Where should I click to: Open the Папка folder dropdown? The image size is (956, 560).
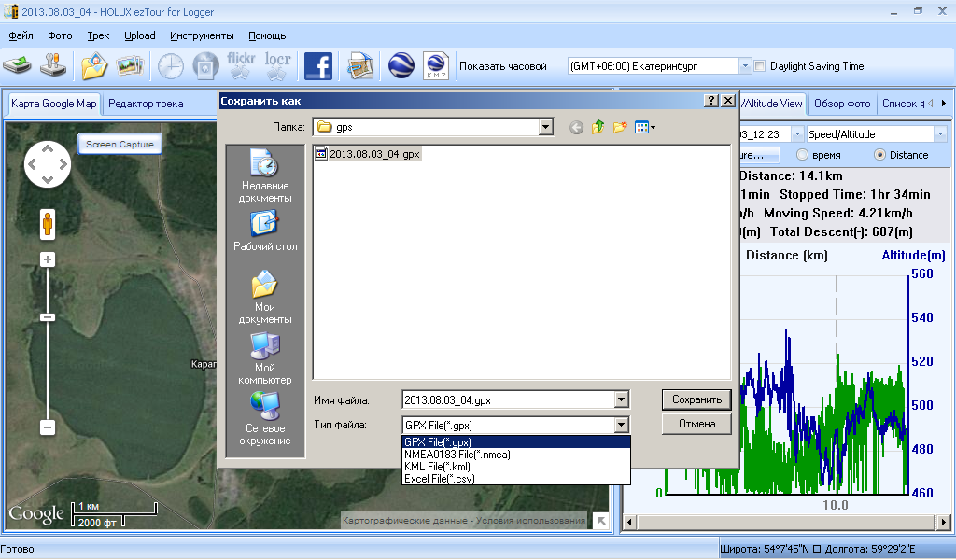(x=545, y=127)
